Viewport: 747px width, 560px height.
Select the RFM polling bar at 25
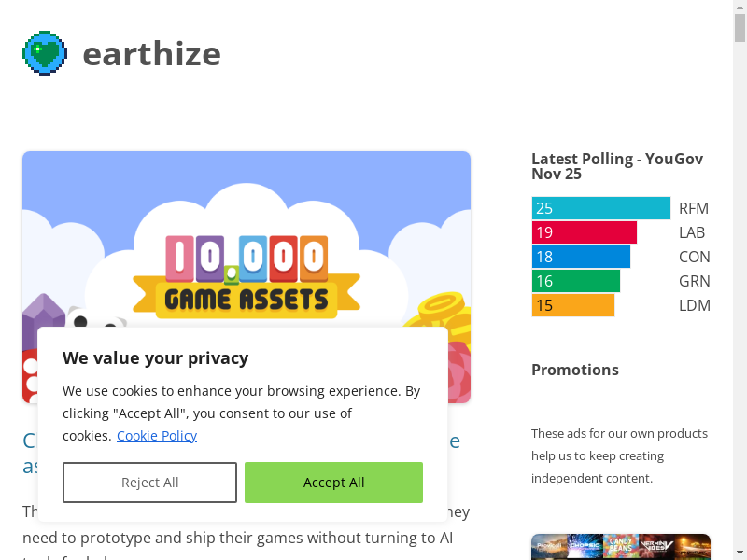click(601, 208)
